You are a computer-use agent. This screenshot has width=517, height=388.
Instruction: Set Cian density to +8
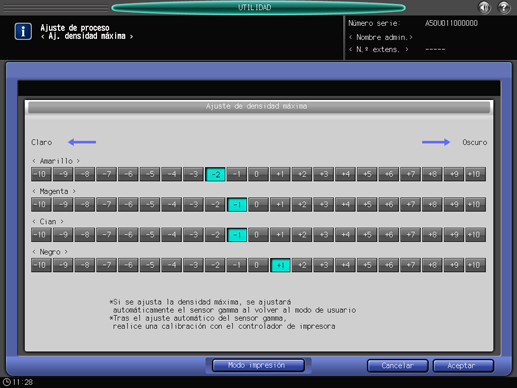pyautogui.click(x=432, y=235)
